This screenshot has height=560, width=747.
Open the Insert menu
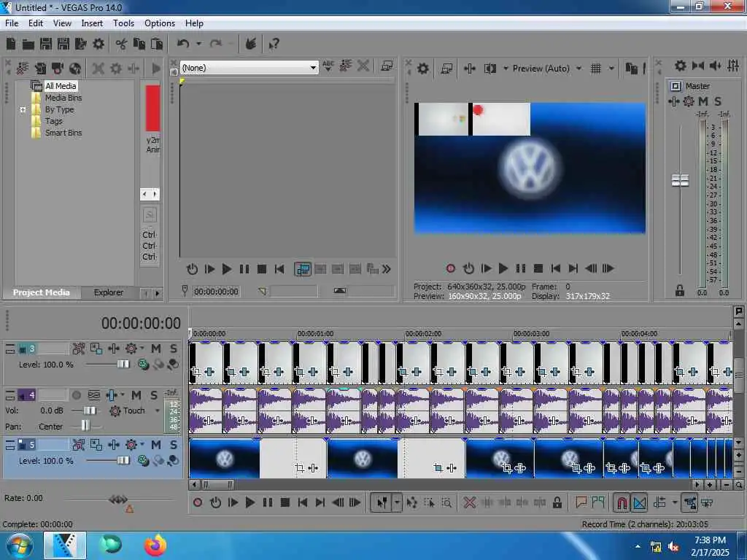[x=92, y=23]
